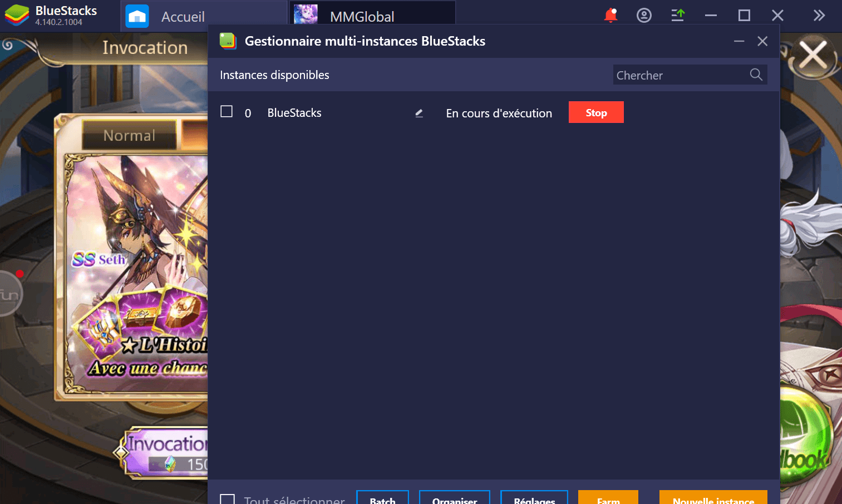This screenshot has width=842, height=504.
Task: Click the MMGlobal game tab icon
Action: [306, 16]
